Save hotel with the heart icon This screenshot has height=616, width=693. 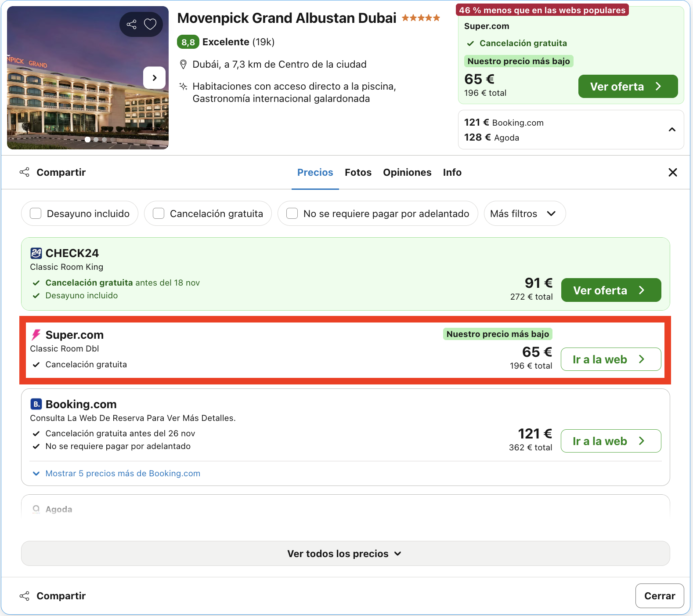click(150, 24)
